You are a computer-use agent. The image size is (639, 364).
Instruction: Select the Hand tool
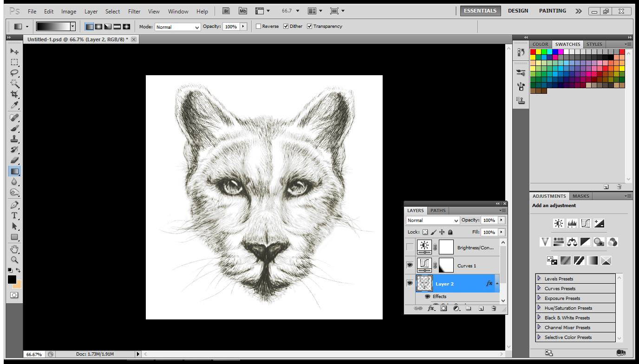pyautogui.click(x=15, y=249)
